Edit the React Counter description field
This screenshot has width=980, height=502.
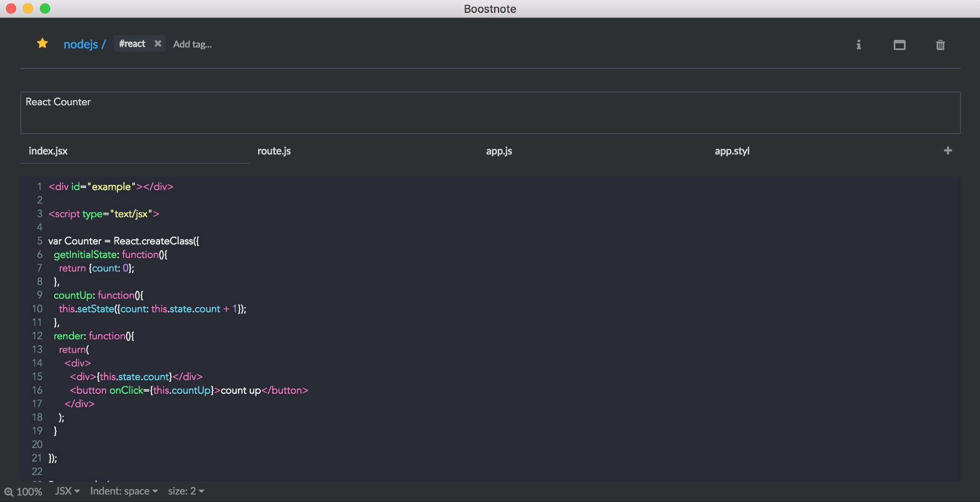491,113
